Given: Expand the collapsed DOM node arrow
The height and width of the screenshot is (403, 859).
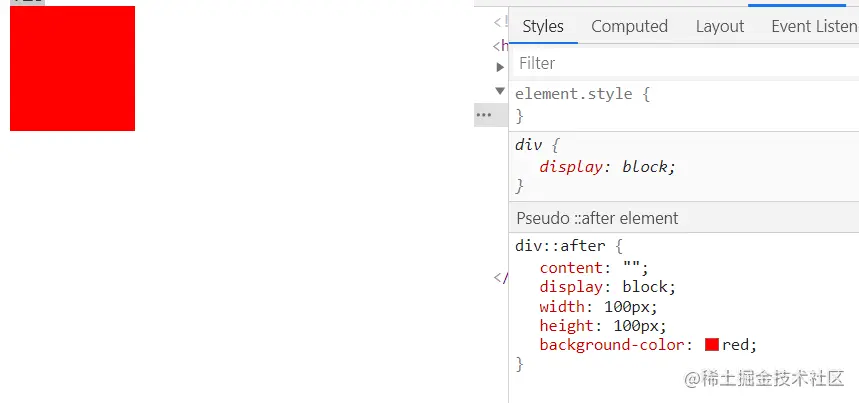Looking at the screenshot, I should pyautogui.click(x=500, y=67).
